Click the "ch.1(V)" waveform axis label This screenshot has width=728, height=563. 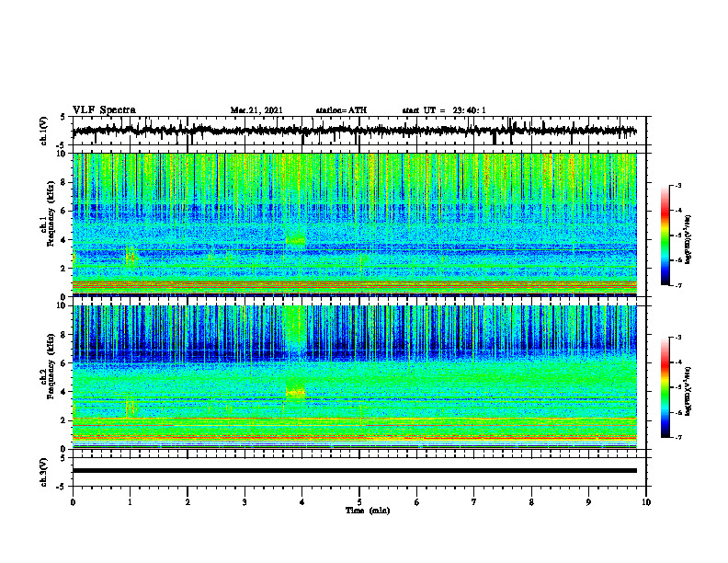point(44,131)
